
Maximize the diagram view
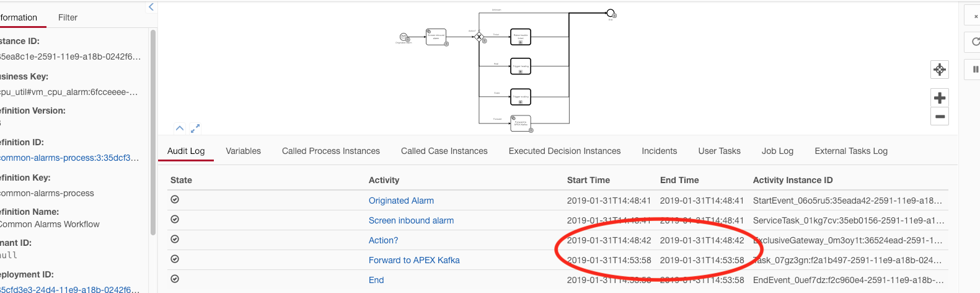(195, 128)
